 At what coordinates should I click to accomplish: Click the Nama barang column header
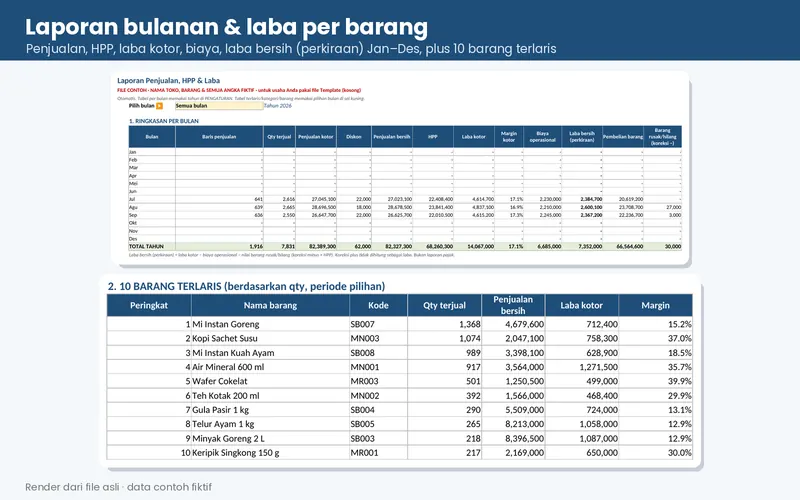click(x=270, y=305)
